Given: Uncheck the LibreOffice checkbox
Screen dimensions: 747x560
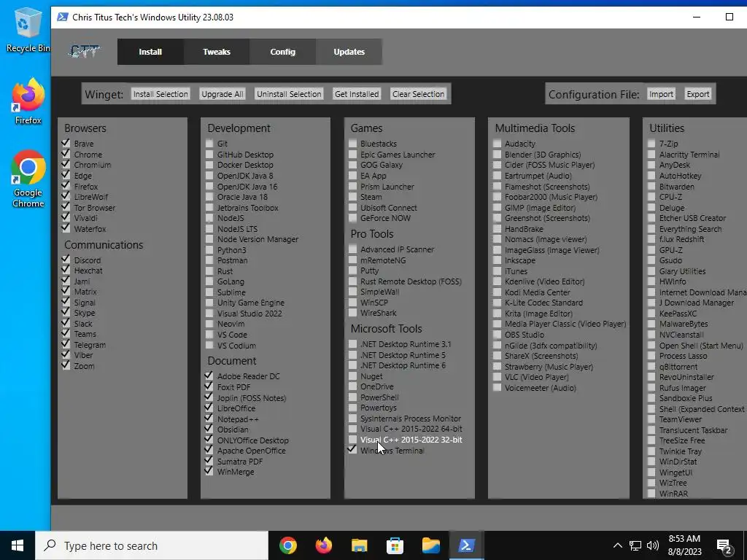Looking at the screenshot, I should [209, 408].
